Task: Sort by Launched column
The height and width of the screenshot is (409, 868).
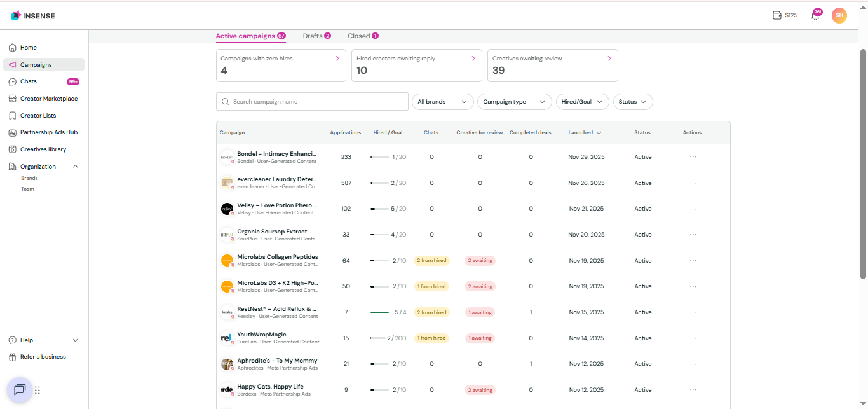Action: (585, 133)
